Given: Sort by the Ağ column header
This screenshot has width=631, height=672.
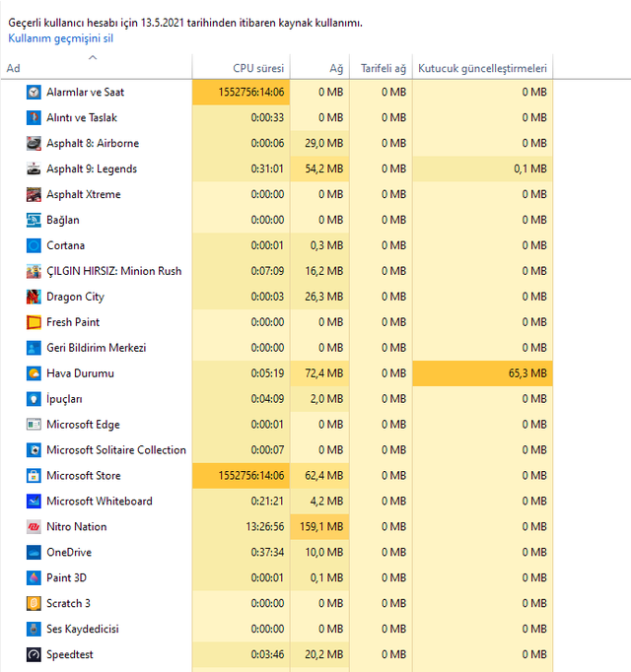Looking at the screenshot, I should coord(320,68).
